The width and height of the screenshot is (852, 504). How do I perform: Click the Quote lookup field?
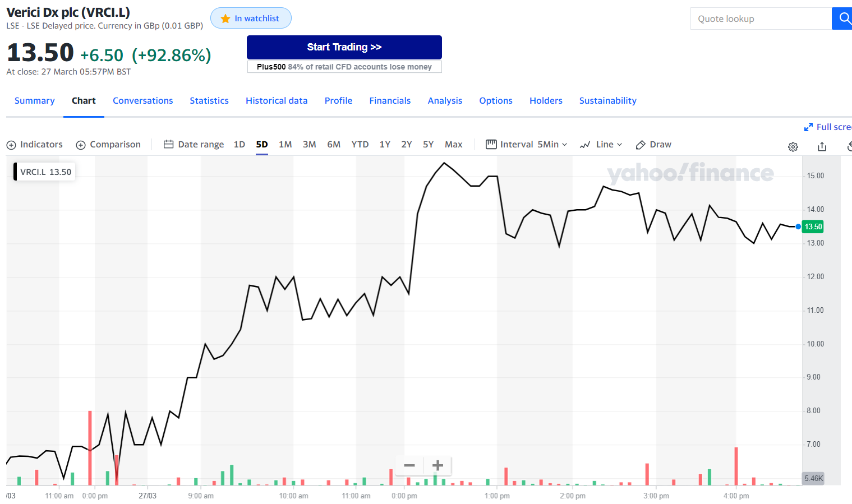(x=761, y=19)
